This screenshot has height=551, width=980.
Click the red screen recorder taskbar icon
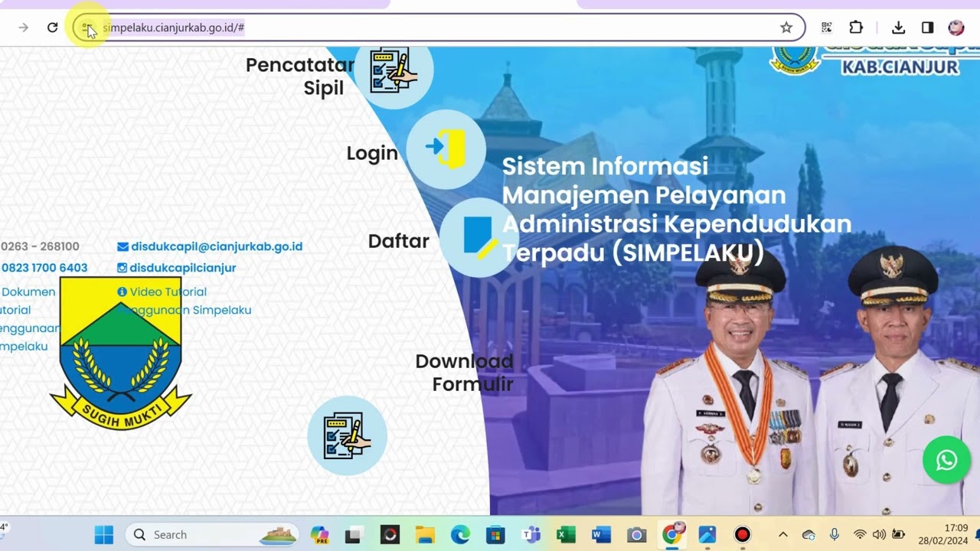point(742,535)
